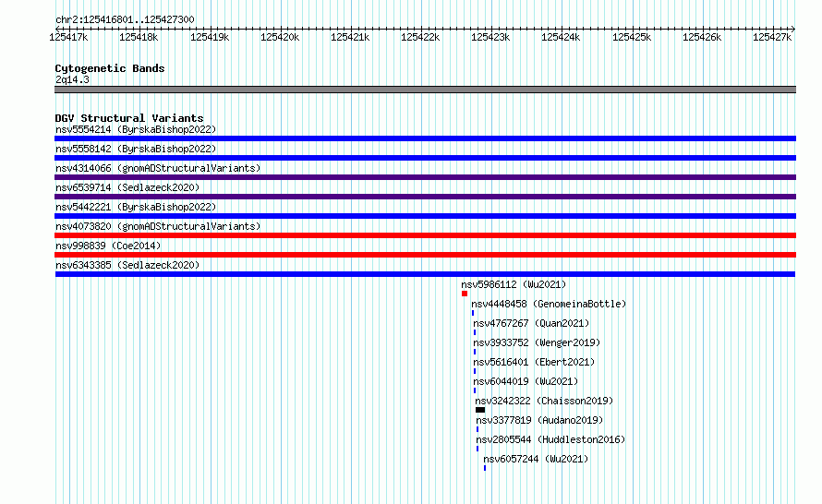Select the purple bar under nsv4314066
The width and height of the screenshot is (822, 504).
[425, 177]
